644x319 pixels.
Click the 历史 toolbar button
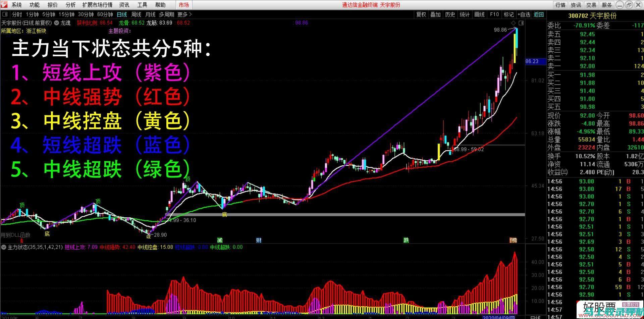450,14
